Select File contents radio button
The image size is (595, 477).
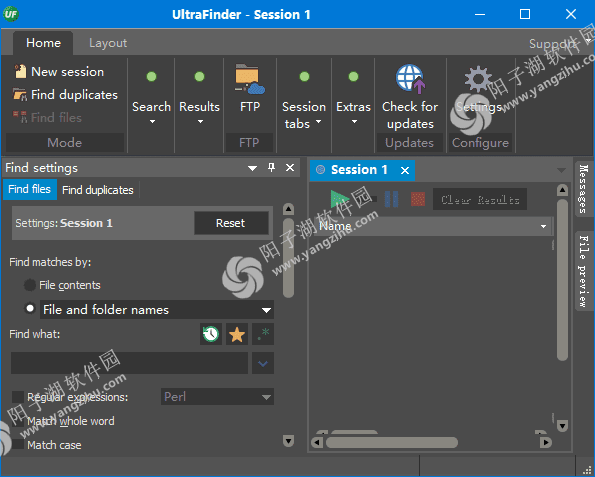tap(30, 285)
